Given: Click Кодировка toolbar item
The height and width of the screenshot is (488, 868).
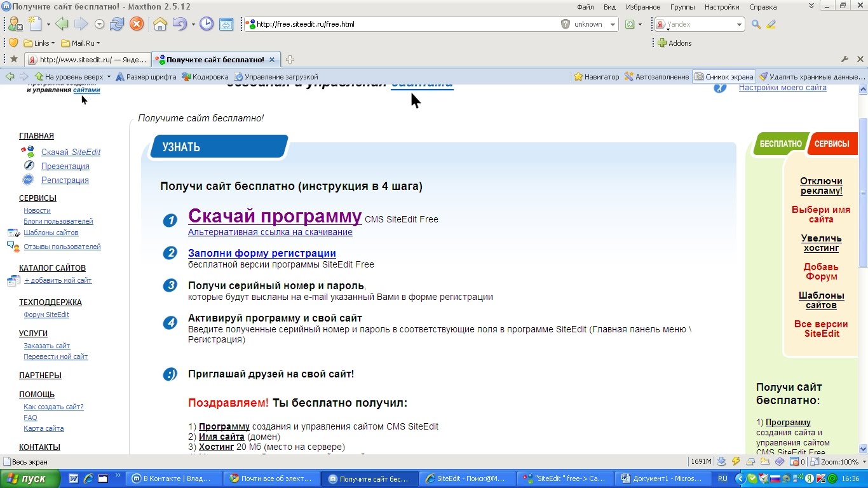Looking at the screenshot, I should pos(205,76).
